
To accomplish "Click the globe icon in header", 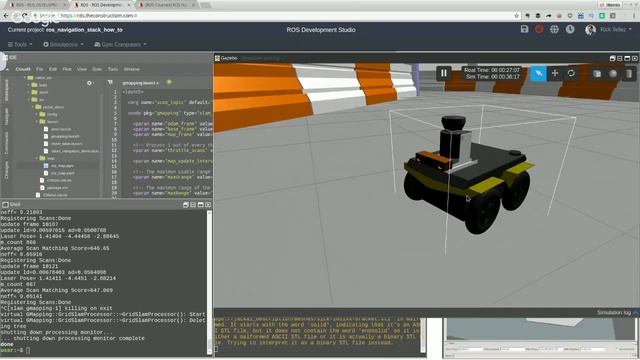I will click(554, 29).
